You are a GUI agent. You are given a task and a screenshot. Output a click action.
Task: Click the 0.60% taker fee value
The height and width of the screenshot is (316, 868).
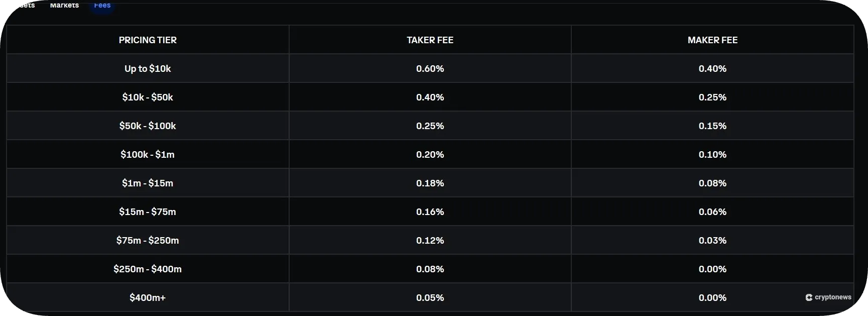coord(430,68)
